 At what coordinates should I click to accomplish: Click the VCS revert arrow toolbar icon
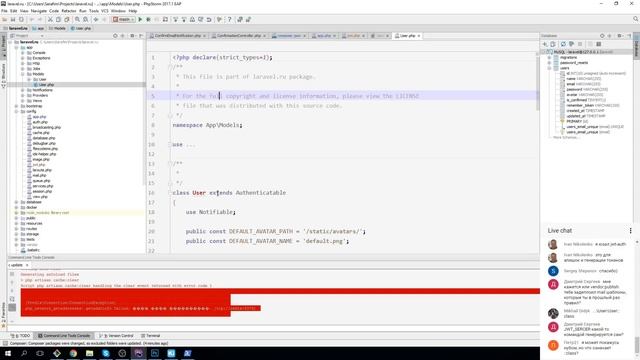click(x=209, y=19)
